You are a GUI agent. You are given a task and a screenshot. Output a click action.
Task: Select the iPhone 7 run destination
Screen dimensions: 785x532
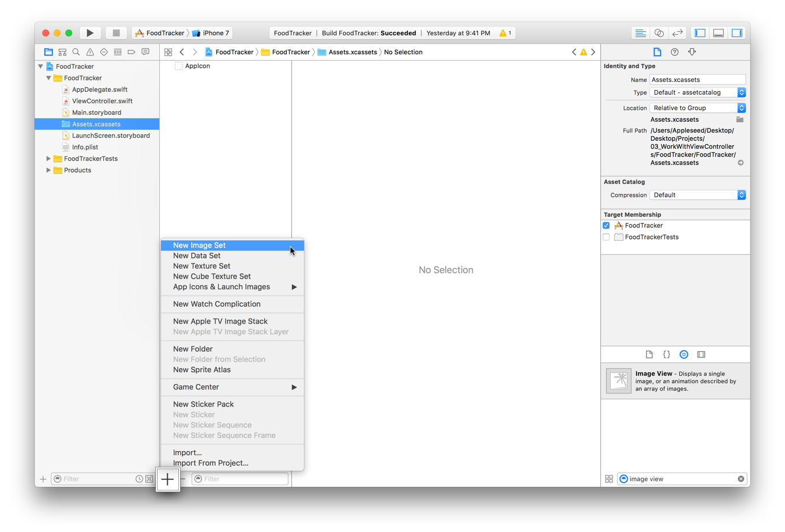coord(211,33)
